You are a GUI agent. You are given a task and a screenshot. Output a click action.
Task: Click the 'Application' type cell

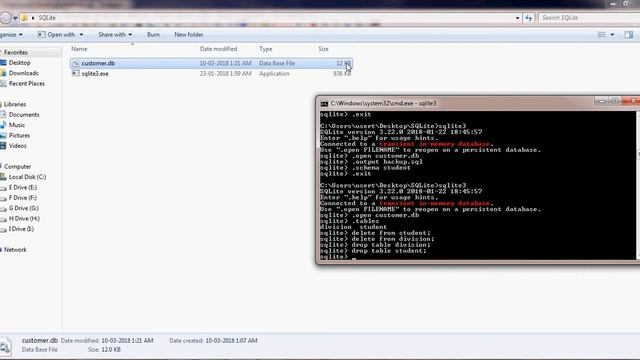pos(274,74)
